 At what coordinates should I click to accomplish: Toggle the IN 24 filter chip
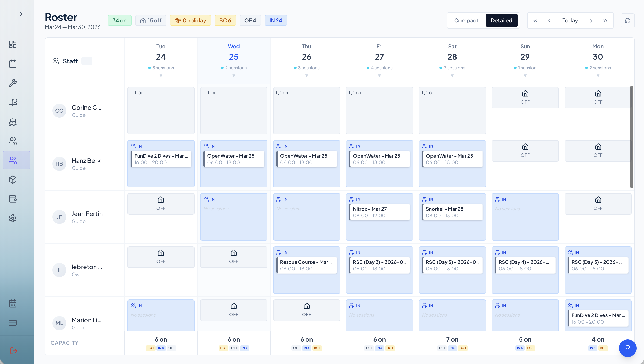pyautogui.click(x=276, y=20)
